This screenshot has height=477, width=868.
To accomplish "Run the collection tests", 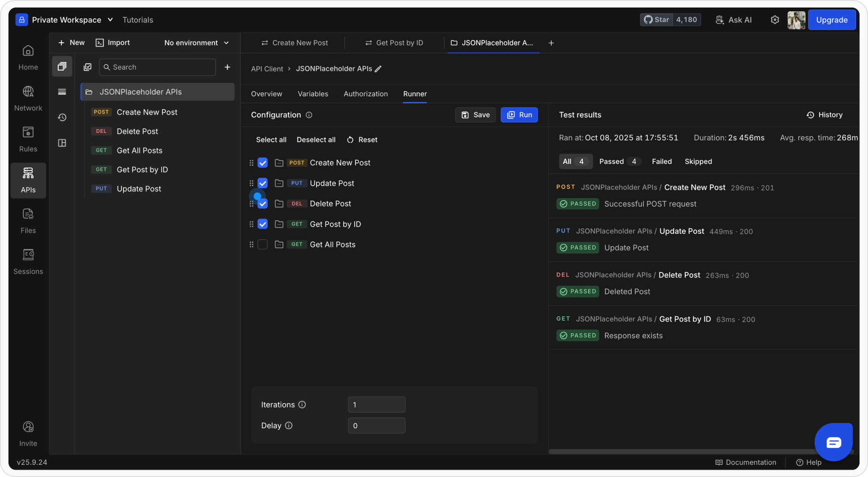I will [x=519, y=115].
